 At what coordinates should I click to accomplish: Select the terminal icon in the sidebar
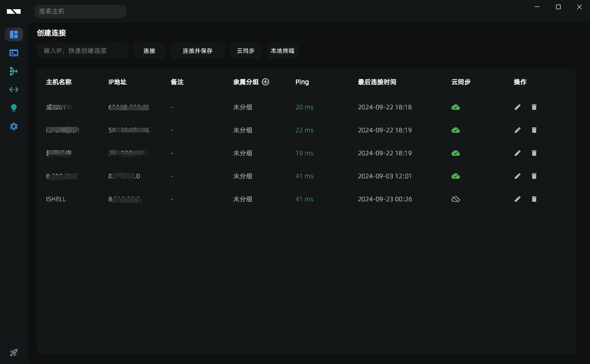tap(14, 53)
